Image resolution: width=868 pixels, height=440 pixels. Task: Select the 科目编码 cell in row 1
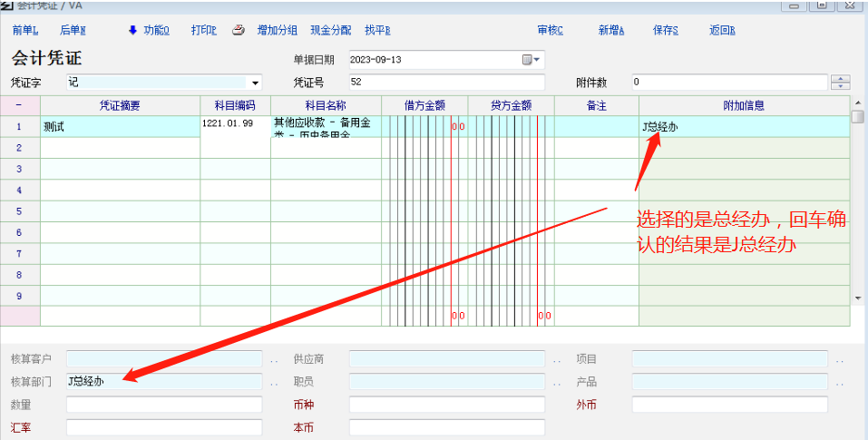coord(235,126)
